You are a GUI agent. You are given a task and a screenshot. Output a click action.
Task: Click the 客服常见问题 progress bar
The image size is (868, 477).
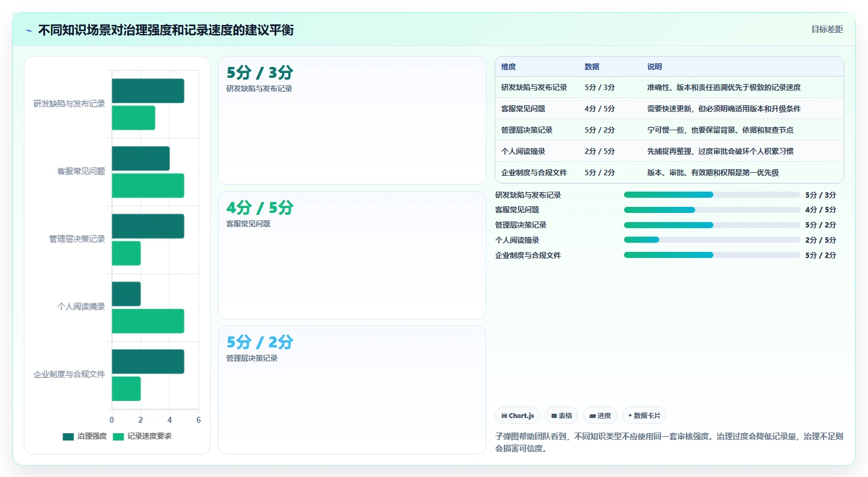click(x=712, y=210)
